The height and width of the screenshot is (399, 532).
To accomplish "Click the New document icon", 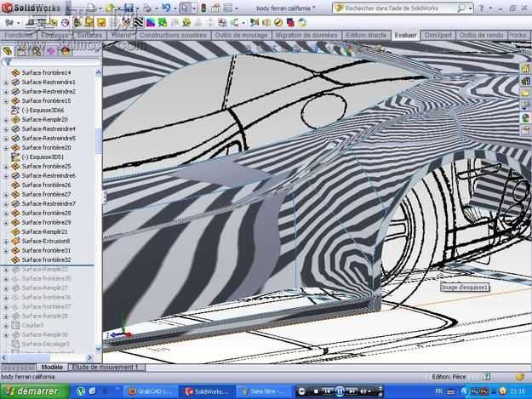I will click(x=91, y=8).
